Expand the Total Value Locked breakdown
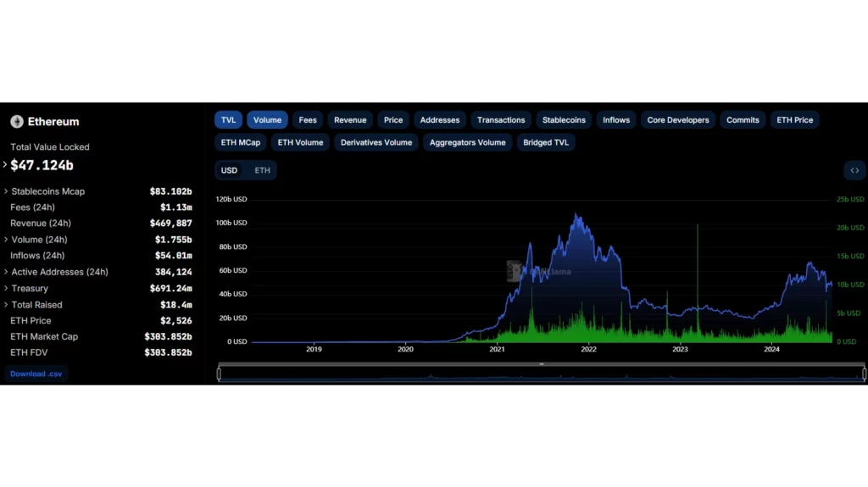868x487 pixels. click(x=5, y=165)
